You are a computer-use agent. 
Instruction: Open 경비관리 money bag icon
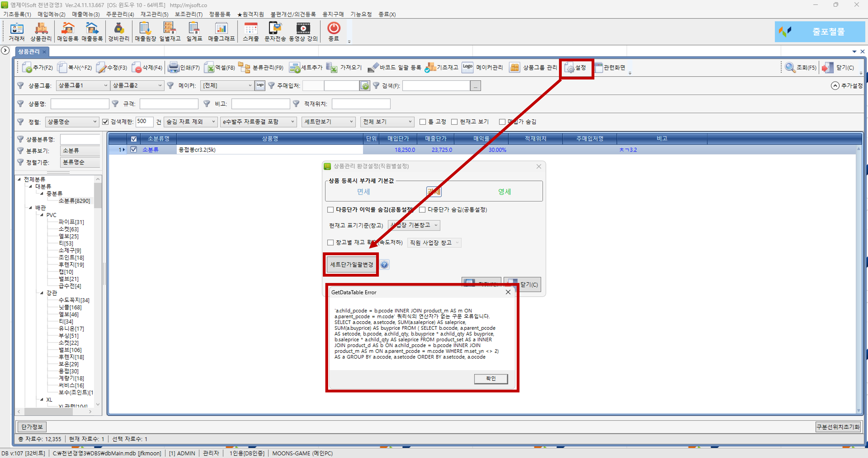coord(119,32)
